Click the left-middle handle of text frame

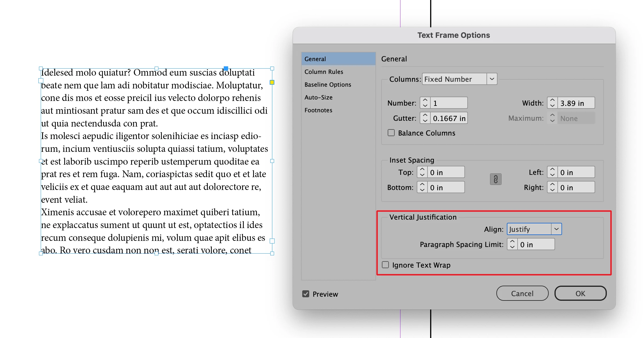41,161
